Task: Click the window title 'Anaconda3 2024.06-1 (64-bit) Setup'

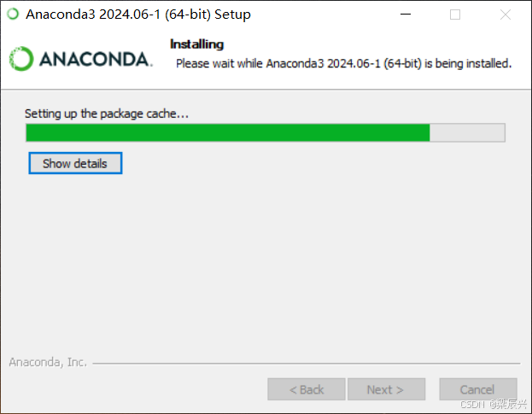Action: click(x=138, y=15)
